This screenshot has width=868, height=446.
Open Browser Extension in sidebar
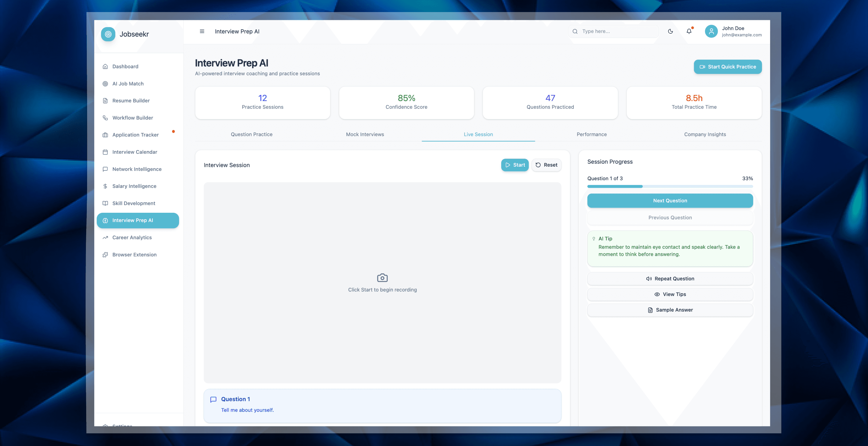pos(134,255)
